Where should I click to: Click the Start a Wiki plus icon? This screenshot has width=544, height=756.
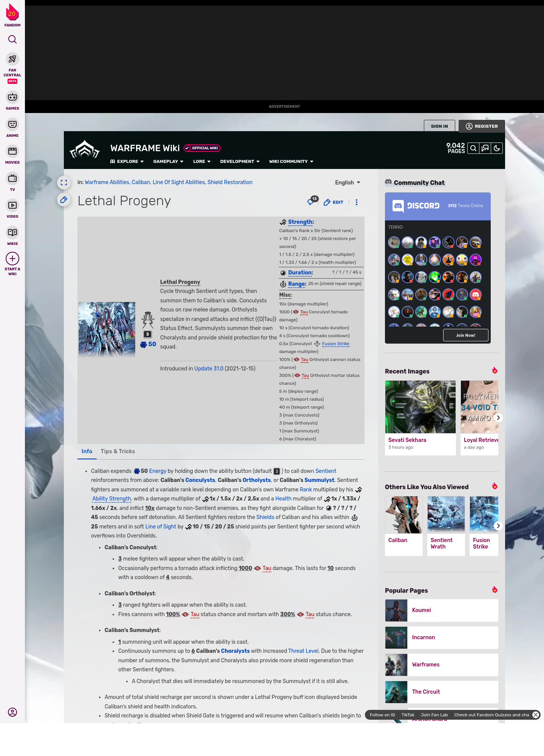coord(12,259)
